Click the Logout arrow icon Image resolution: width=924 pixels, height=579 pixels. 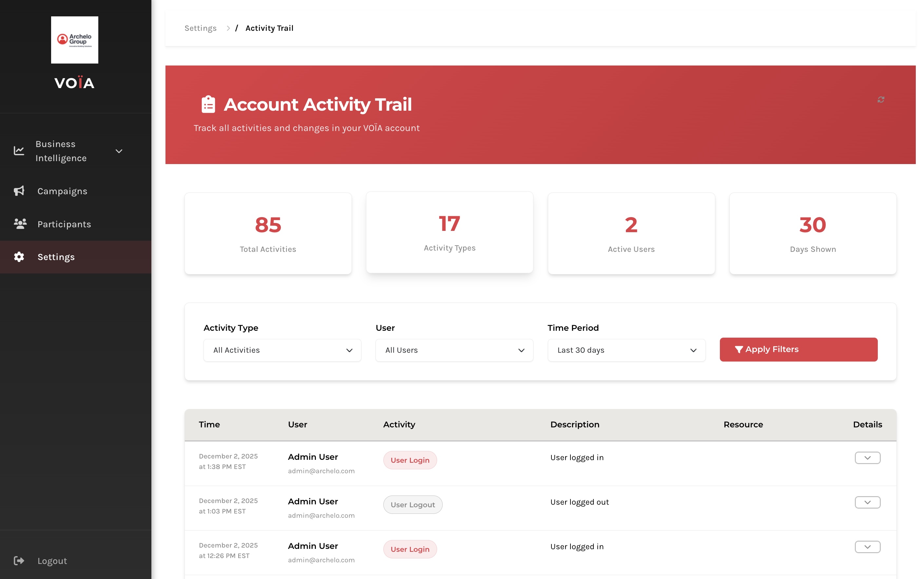[19, 561]
